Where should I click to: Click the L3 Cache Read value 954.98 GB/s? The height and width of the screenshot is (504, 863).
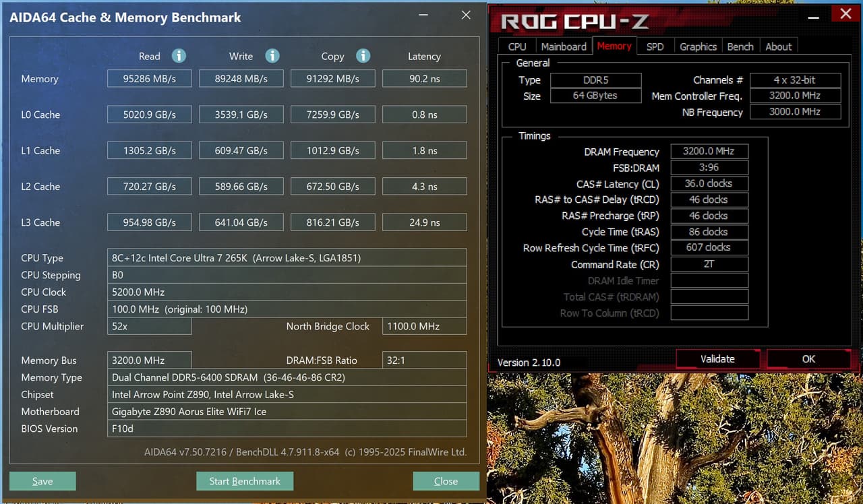[150, 222]
